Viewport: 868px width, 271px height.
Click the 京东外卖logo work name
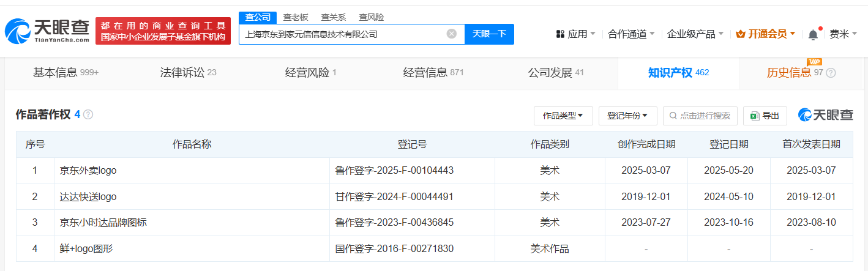88,171
